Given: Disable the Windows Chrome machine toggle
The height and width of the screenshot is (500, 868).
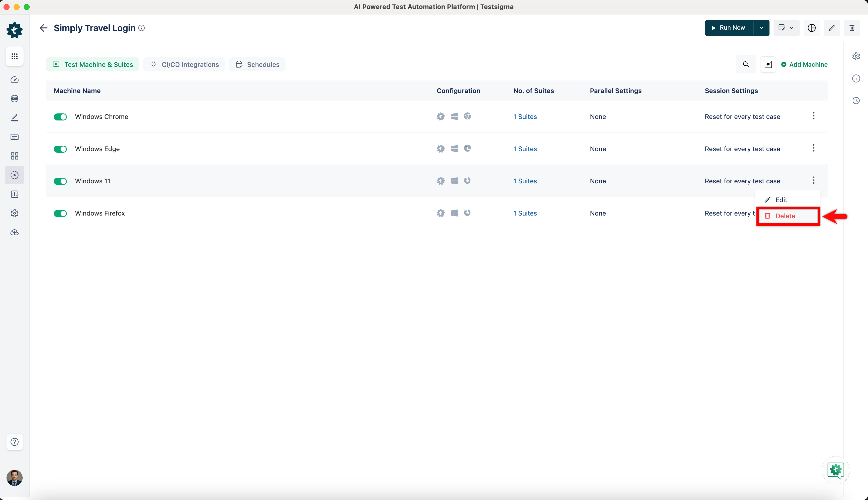Looking at the screenshot, I should [x=60, y=117].
